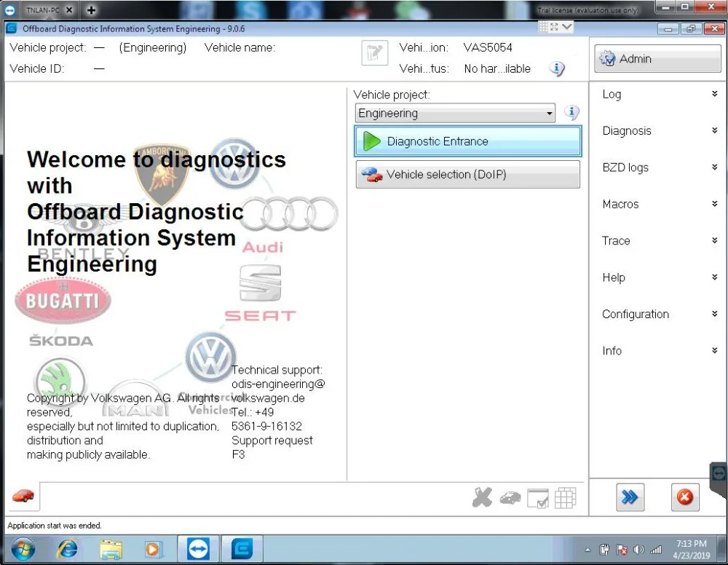Click the remote toolbar grid icon
Image resolution: width=728 pixels, height=565 pixels.
(x=543, y=27)
